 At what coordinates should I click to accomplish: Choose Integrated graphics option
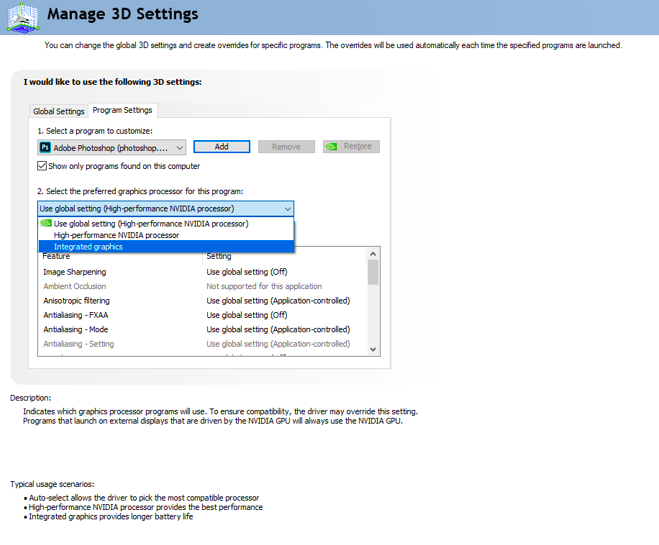point(166,247)
